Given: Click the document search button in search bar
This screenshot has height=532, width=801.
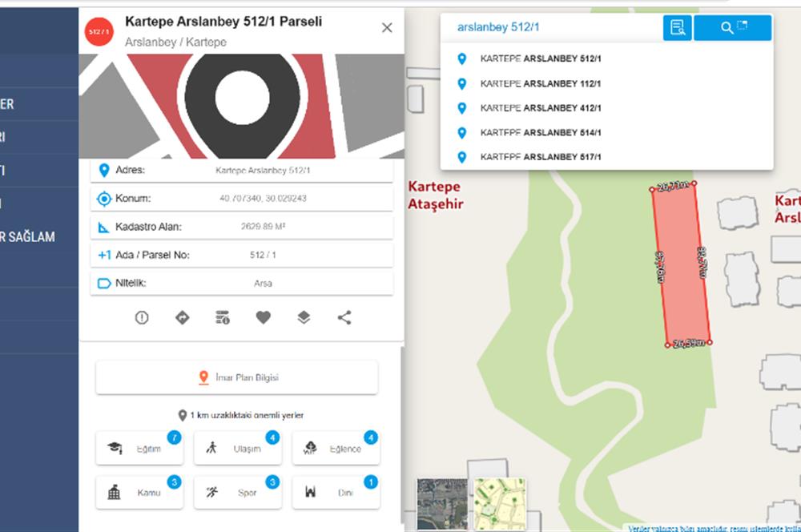Looking at the screenshot, I should pos(678,27).
